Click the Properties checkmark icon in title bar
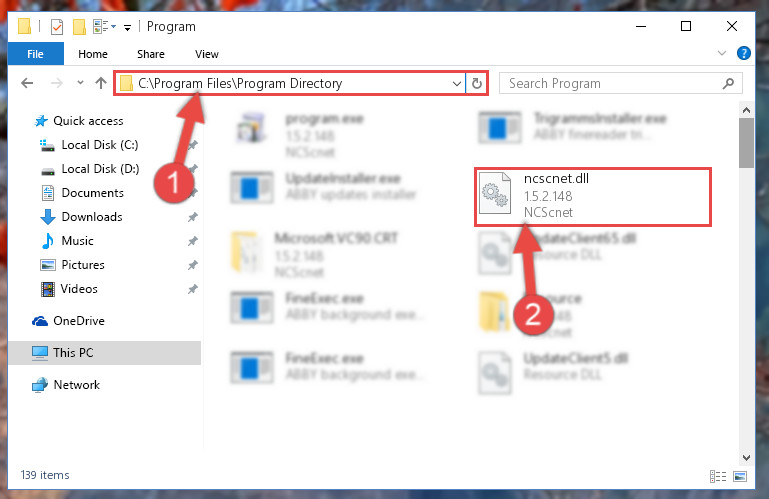 pyautogui.click(x=57, y=26)
